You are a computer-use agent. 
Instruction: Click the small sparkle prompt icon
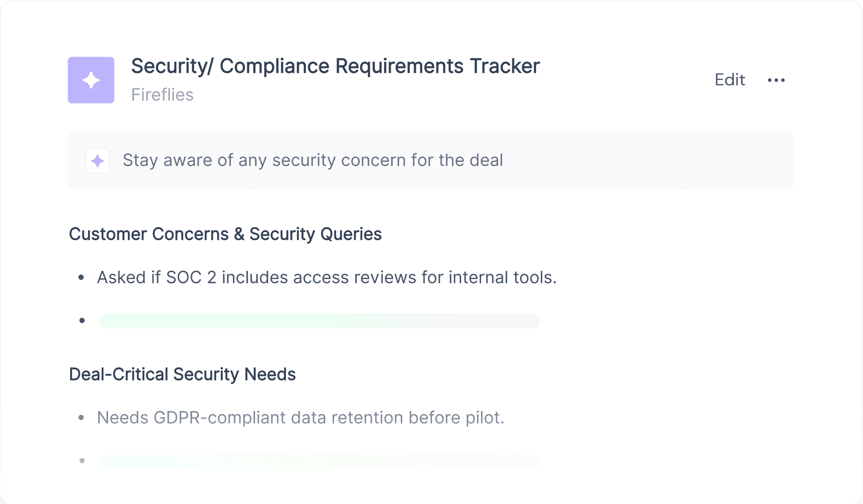coord(98,161)
